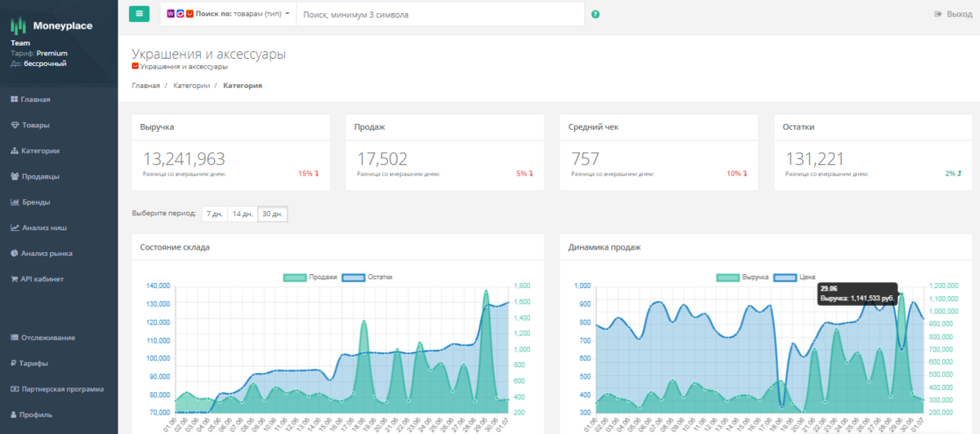Click the Moneyplace logo
This screenshot has width=980, height=434.
51,26
